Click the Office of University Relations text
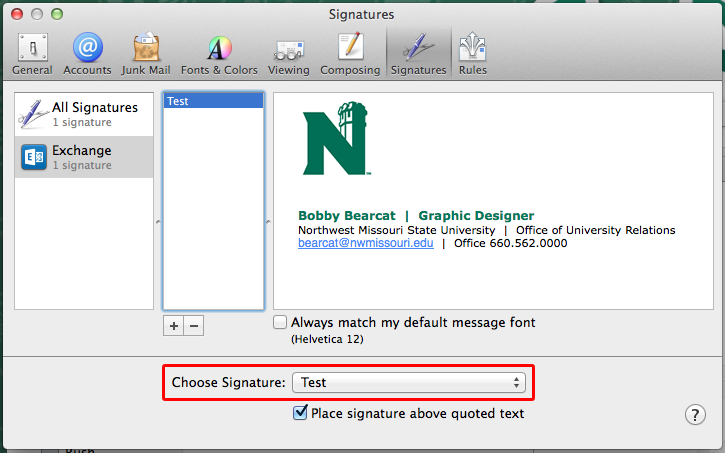Screen dimensions: 725x453 coord(596,230)
